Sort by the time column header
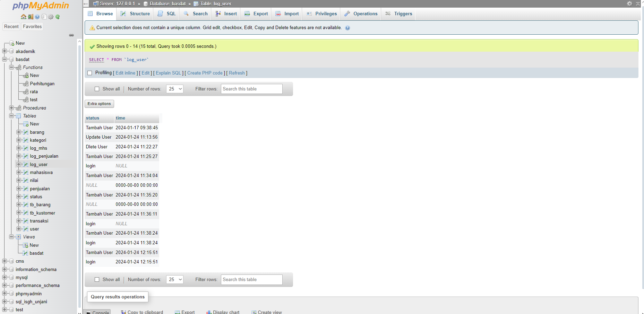 [x=120, y=118]
